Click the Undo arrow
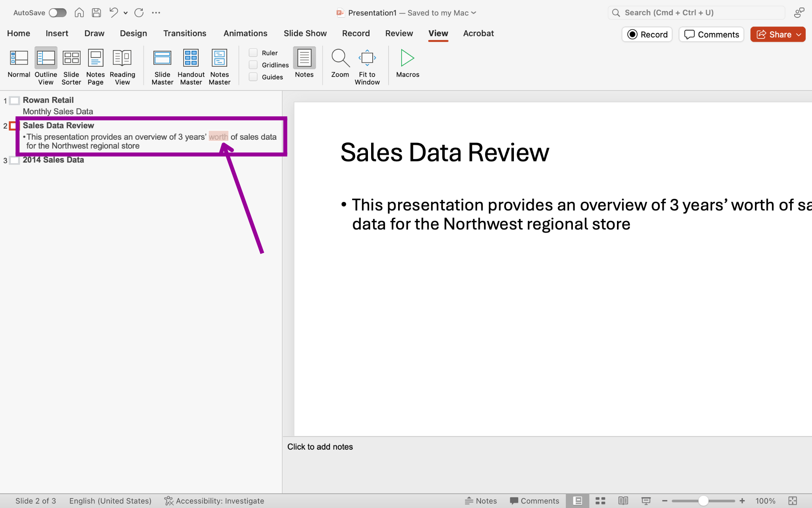This screenshot has height=508, width=812. (114, 13)
